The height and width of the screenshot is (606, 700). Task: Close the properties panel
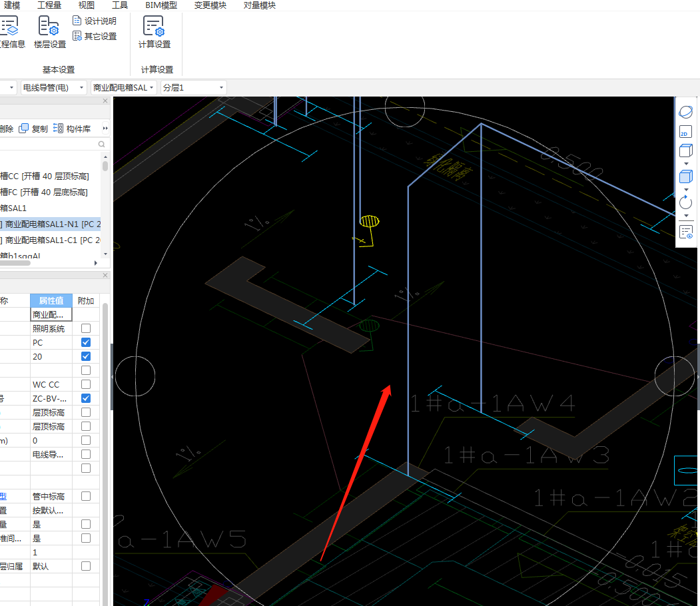105,275
